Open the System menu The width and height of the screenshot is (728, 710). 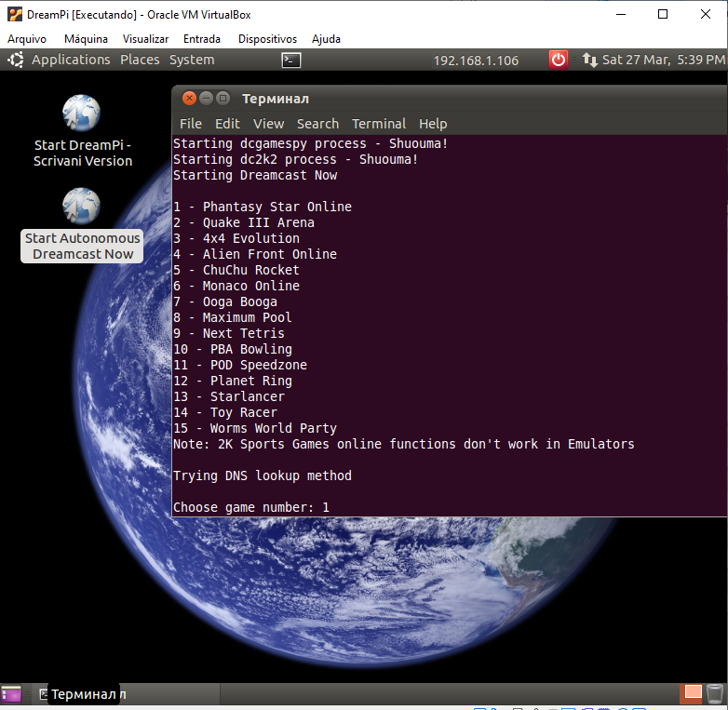click(x=192, y=60)
